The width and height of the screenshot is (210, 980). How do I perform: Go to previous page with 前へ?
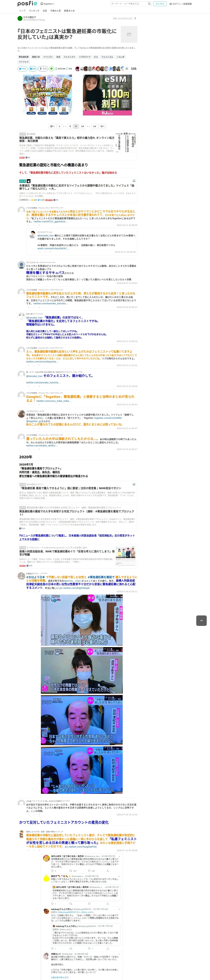tap(53, 126)
